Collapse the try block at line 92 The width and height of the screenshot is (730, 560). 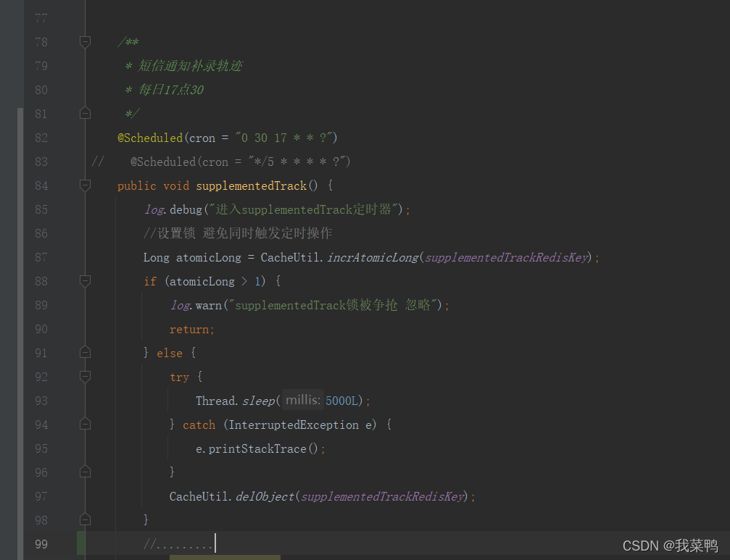coord(85,376)
